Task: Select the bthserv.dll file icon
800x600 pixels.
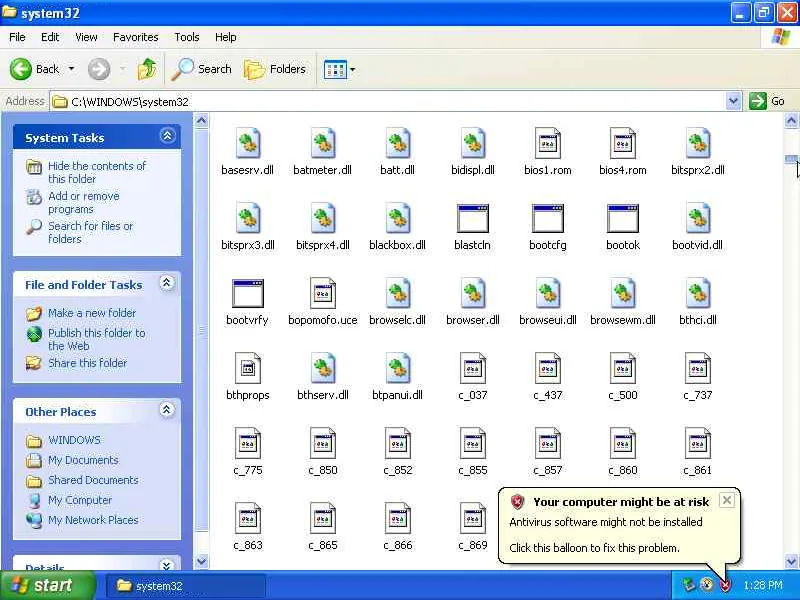Action: [323, 368]
